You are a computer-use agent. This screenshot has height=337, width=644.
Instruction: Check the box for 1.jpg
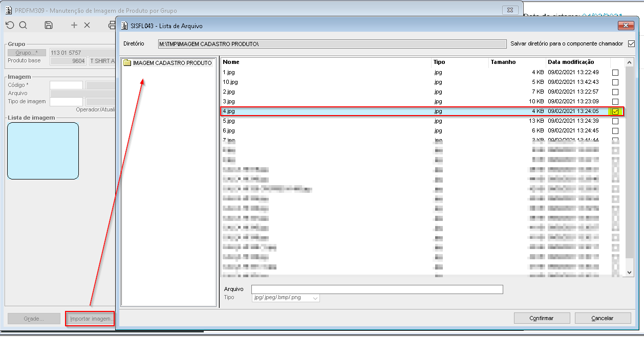615,73
